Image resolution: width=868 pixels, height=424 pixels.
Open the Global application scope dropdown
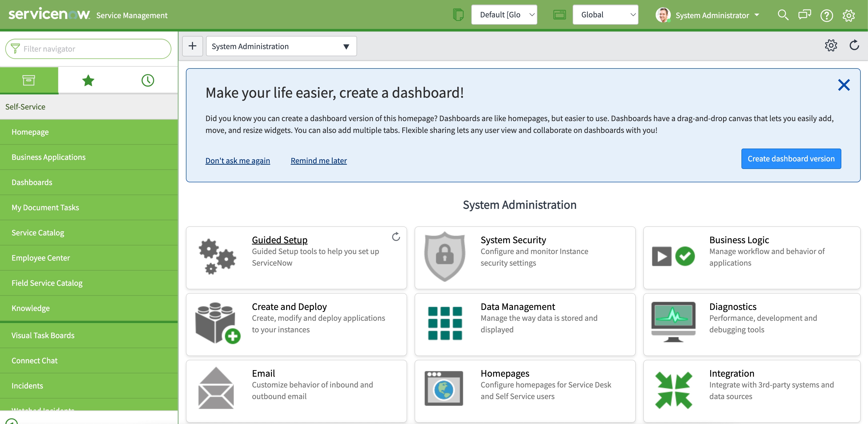click(605, 15)
